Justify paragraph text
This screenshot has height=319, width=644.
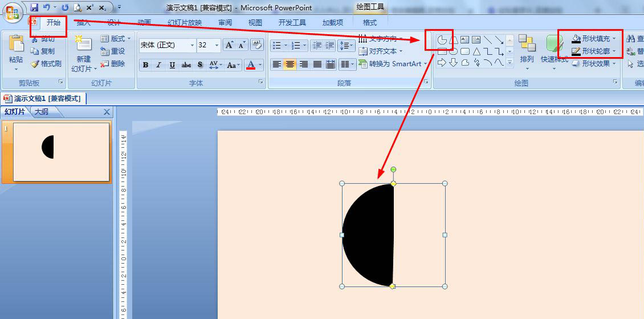coord(317,64)
